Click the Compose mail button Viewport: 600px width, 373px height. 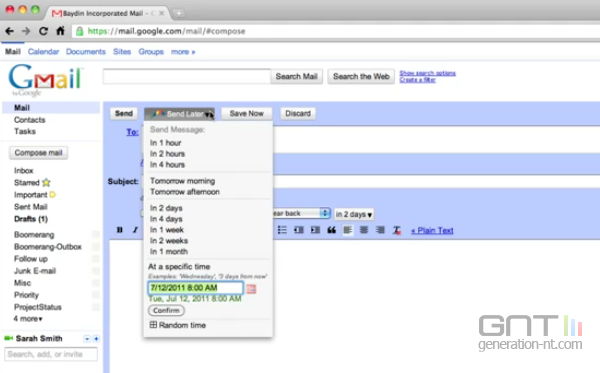coord(38,153)
